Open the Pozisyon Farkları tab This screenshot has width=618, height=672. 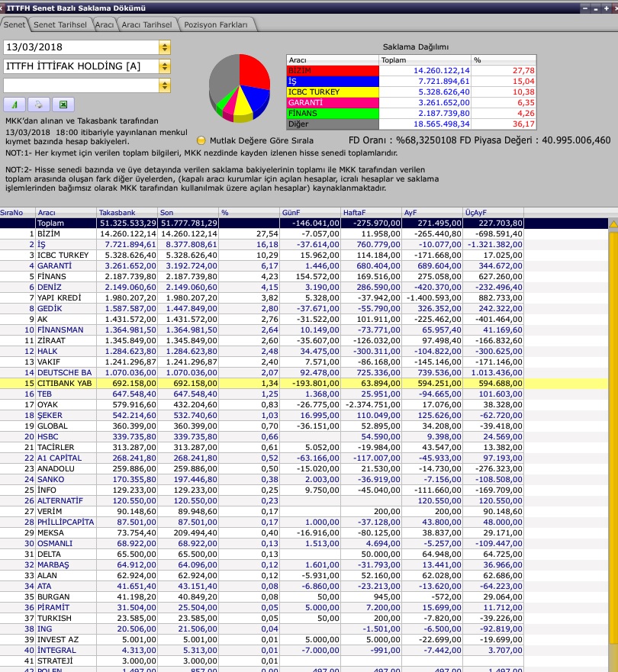(216, 24)
